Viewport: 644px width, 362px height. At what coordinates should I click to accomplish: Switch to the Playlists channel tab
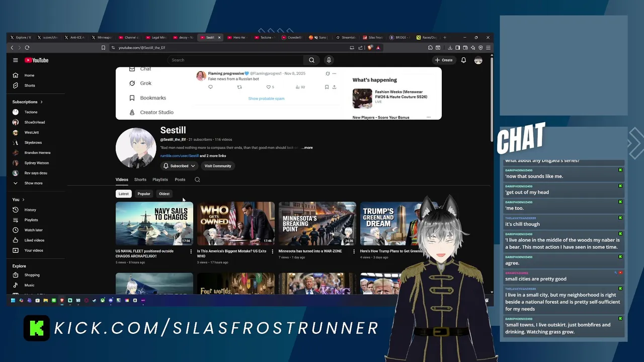(x=160, y=179)
